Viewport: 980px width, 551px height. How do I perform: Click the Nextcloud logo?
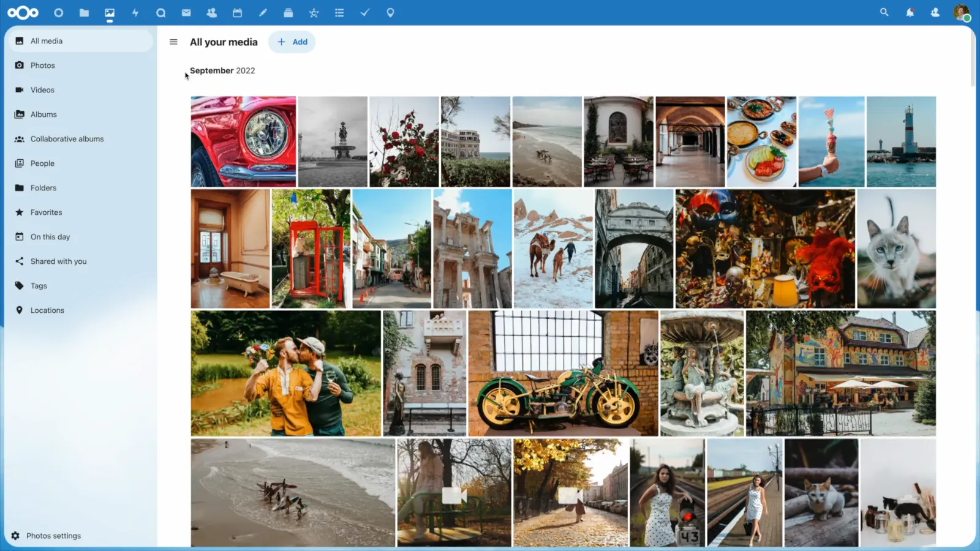tap(23, 12)
